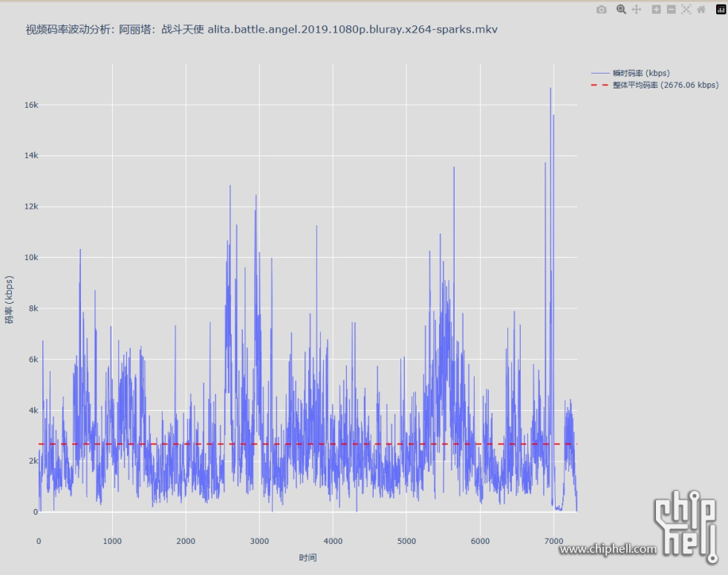Click the y-axis title 码率 (kbps)
This screenshot has width=728, height=575.
(9, 300)
